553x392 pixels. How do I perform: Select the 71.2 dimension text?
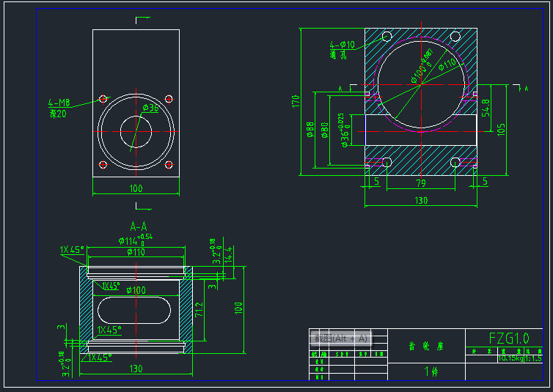pos(199,309)
